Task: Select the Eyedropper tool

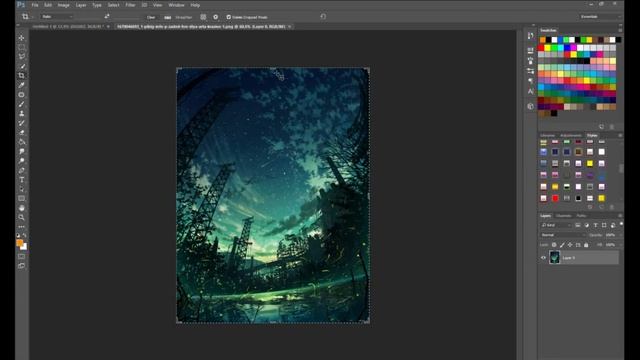Action: [22, 85]
